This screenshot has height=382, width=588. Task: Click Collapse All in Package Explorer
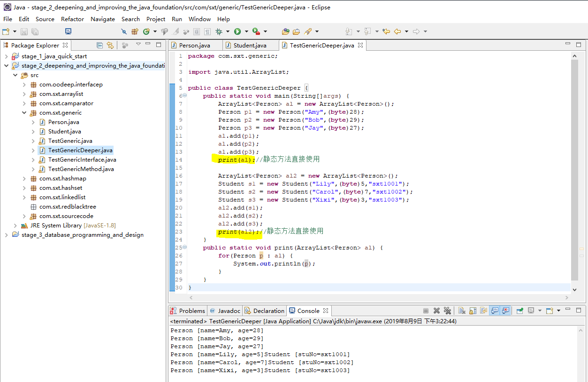coord(99,45)
